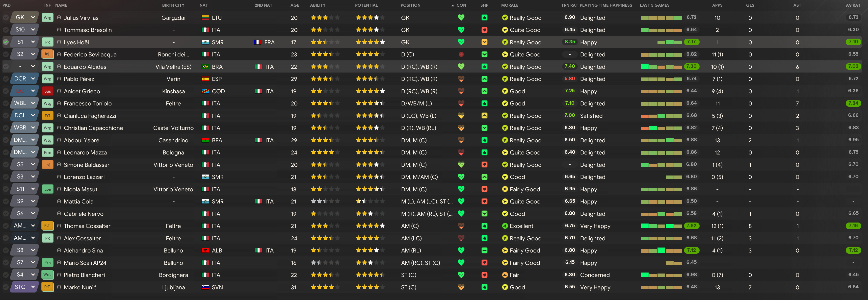Click Federico Bevilacqua's orange Inj status badge
The height and width of the screenshot is (300, 868).
pos(47,54)
